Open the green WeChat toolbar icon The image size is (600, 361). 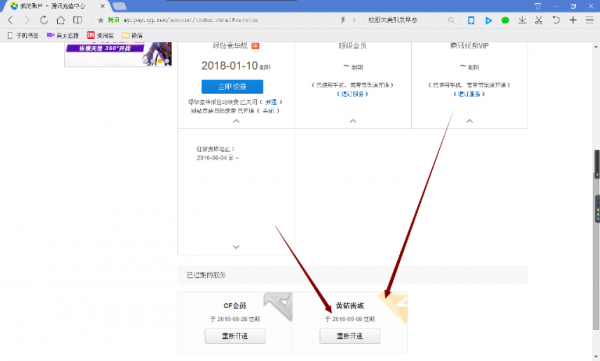pyautogui.click(x=505, y=20)
